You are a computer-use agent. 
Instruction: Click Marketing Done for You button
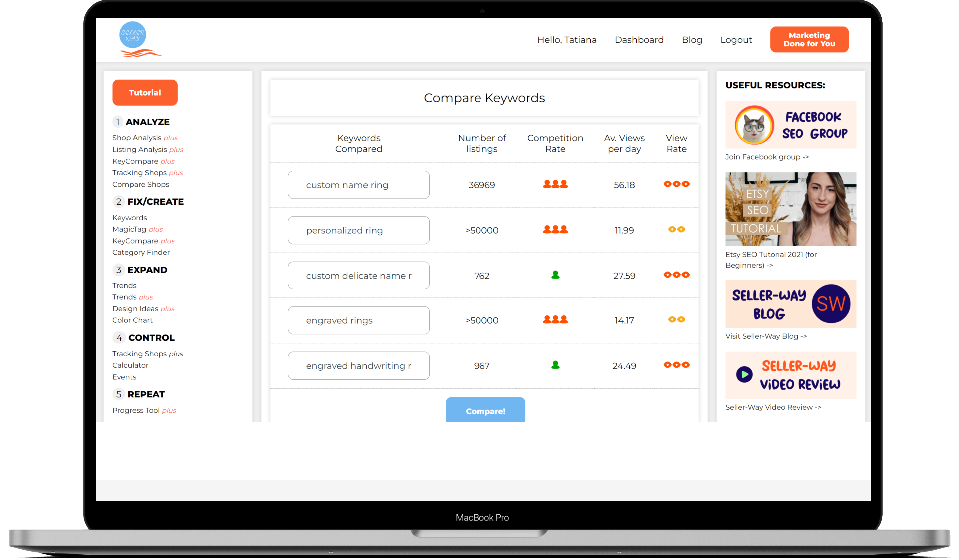click(x=809, y=39)
